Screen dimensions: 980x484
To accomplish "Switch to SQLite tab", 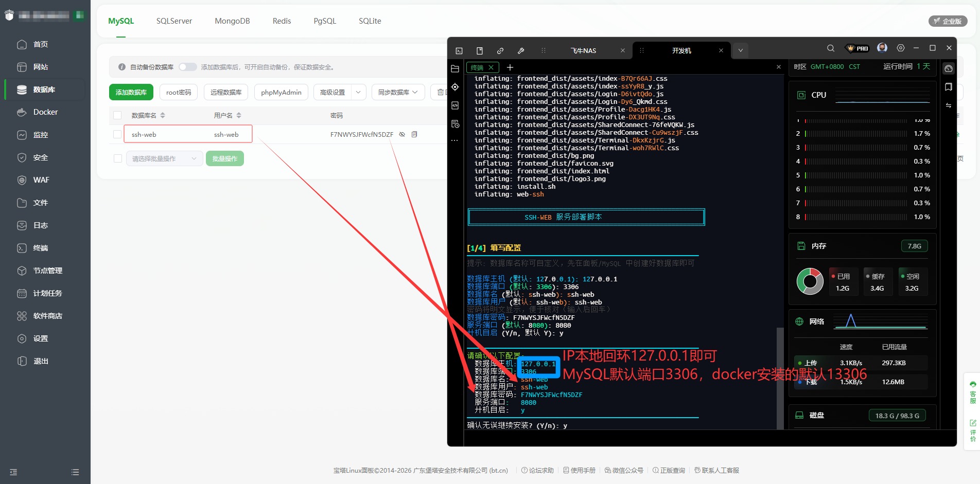I will click(370, 21).
